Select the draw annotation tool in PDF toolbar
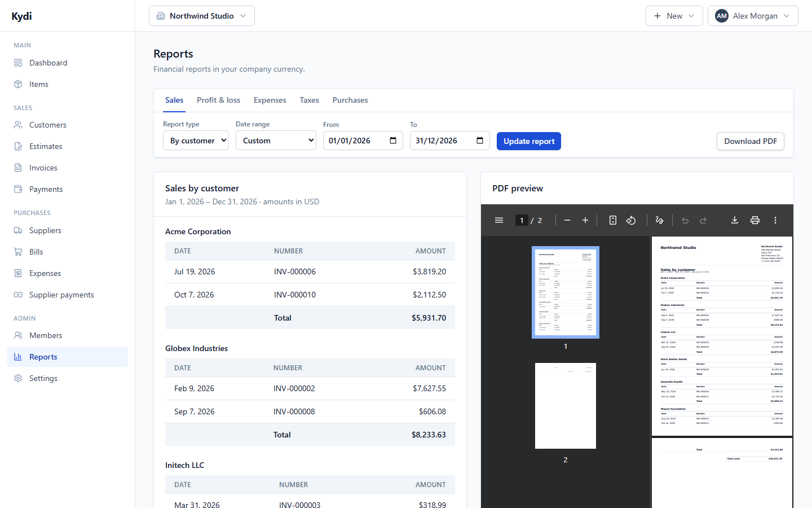 659,220
